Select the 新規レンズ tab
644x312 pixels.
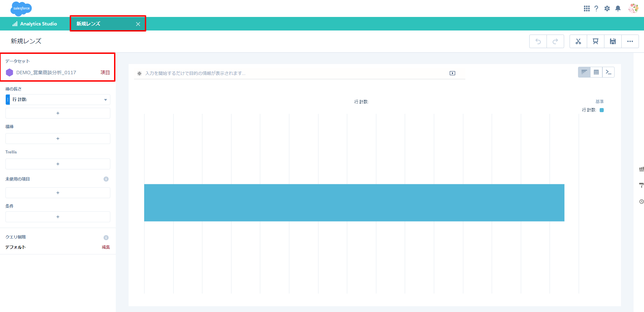[89, 24]
